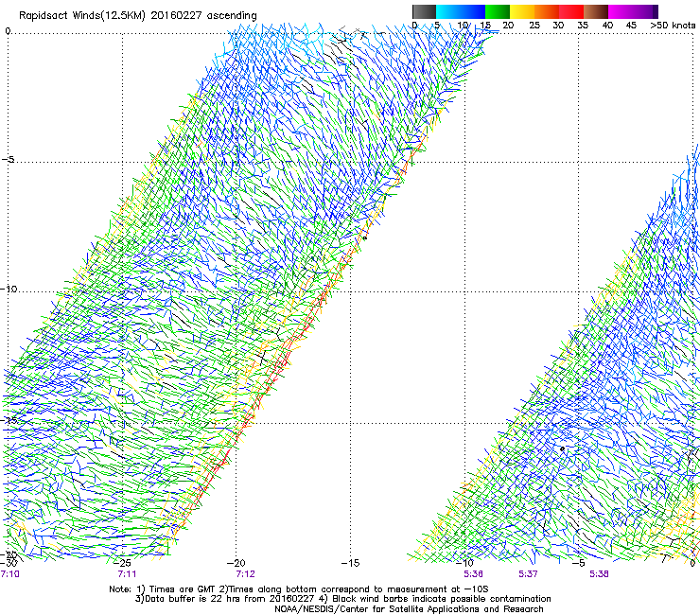This screenshot has width=700, height=615.
Task: Click the '-10' longitude axis label at bottom
Action: click(x=464, y=563)
